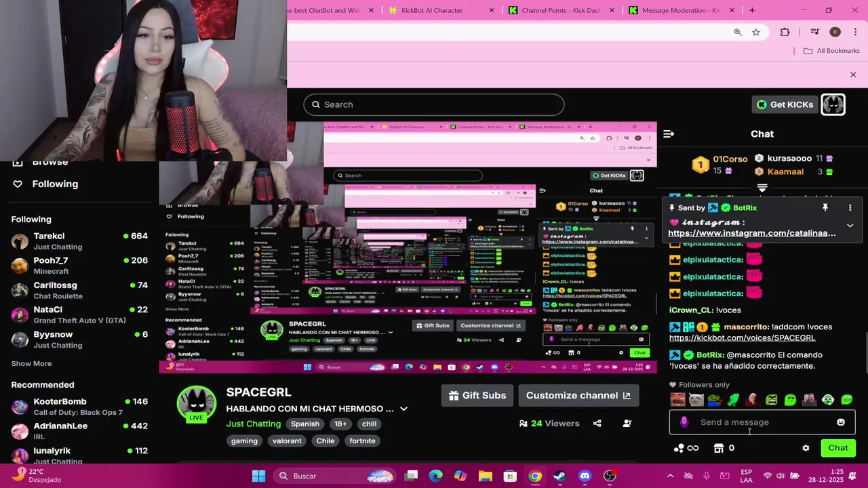Screen dimensions: 868x488
Task: Click the Windows Buscar search box
Action: click(x=336, y=476)
